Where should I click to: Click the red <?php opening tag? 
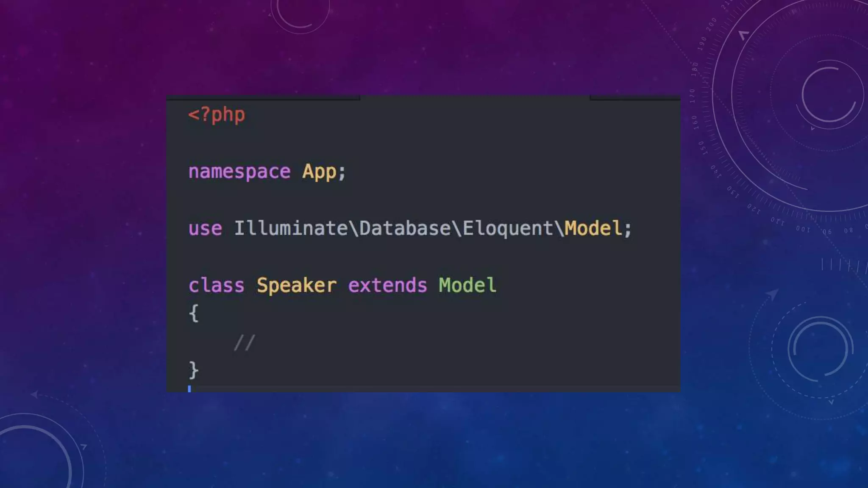click(x=217, y=115)
